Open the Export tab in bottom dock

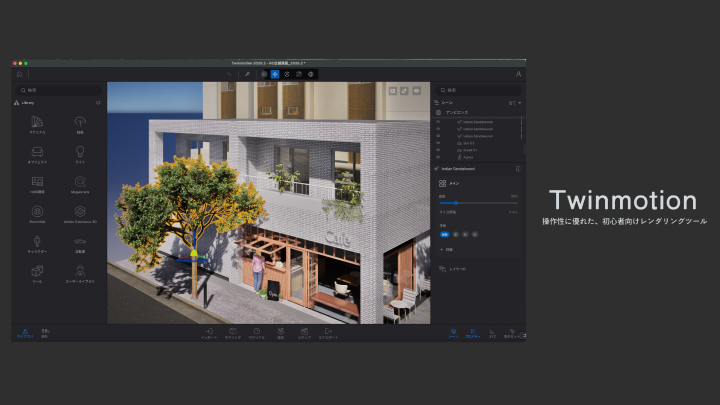point(328,333)
